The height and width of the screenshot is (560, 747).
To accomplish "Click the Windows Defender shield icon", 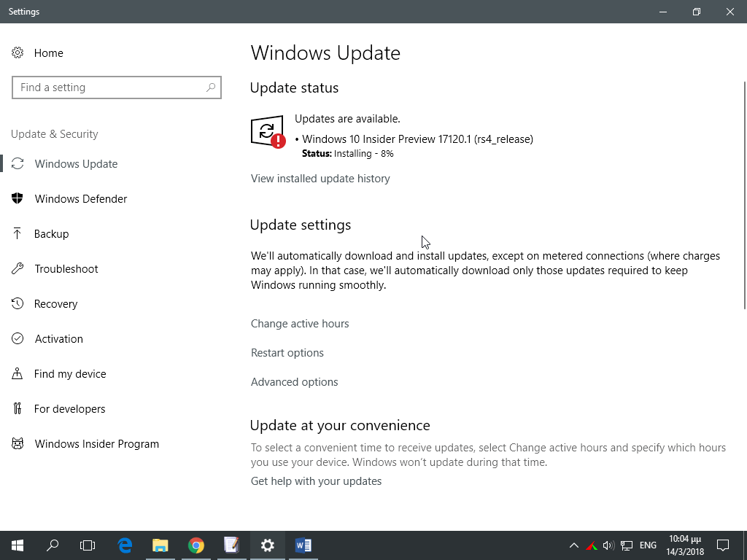I will tap(18, 198).
